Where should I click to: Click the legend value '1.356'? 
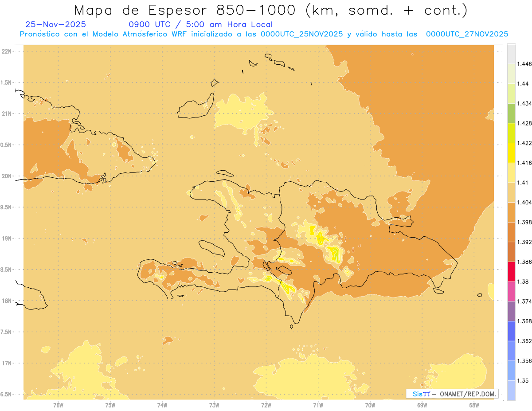[524, 361]
